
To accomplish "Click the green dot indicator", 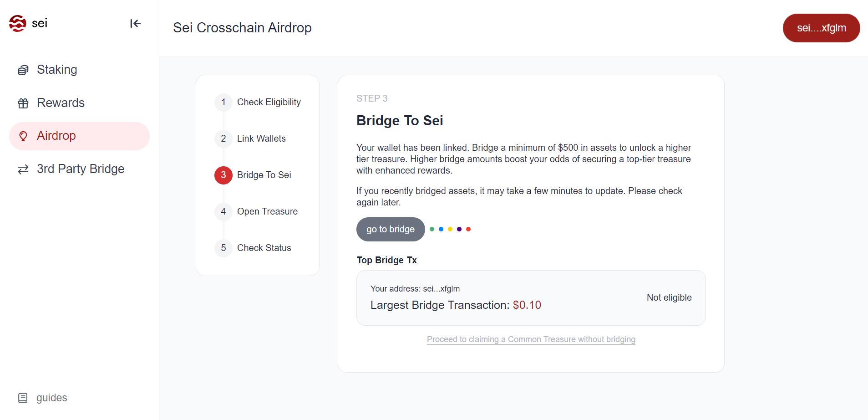I will click(432, 229).
